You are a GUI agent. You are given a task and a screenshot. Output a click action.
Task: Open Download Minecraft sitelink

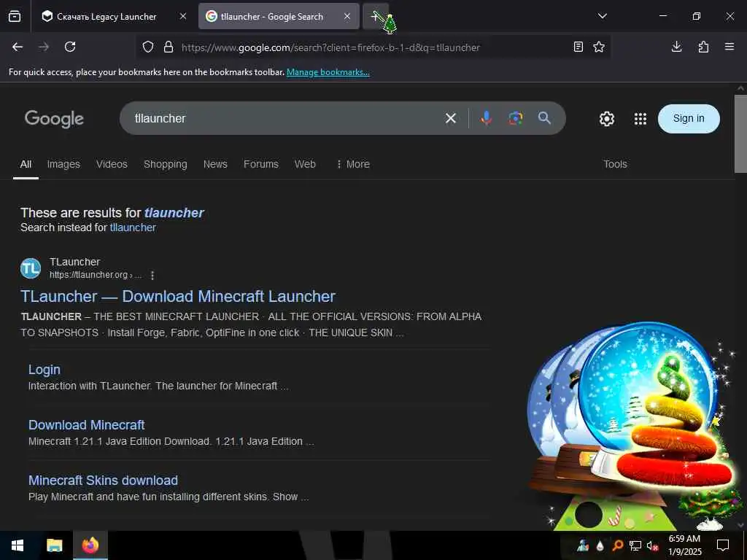pyautogui.click(x=87, y=425)
